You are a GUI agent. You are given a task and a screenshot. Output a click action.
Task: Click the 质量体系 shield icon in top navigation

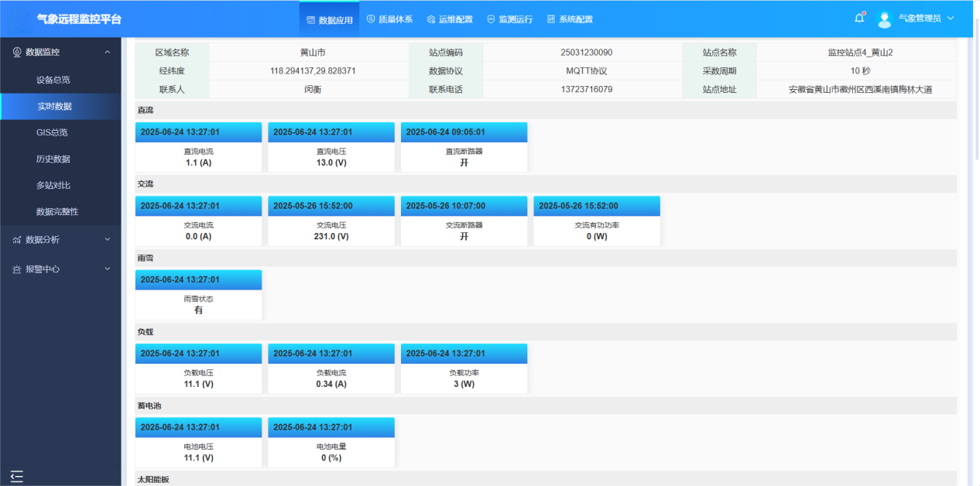(371, 19)
